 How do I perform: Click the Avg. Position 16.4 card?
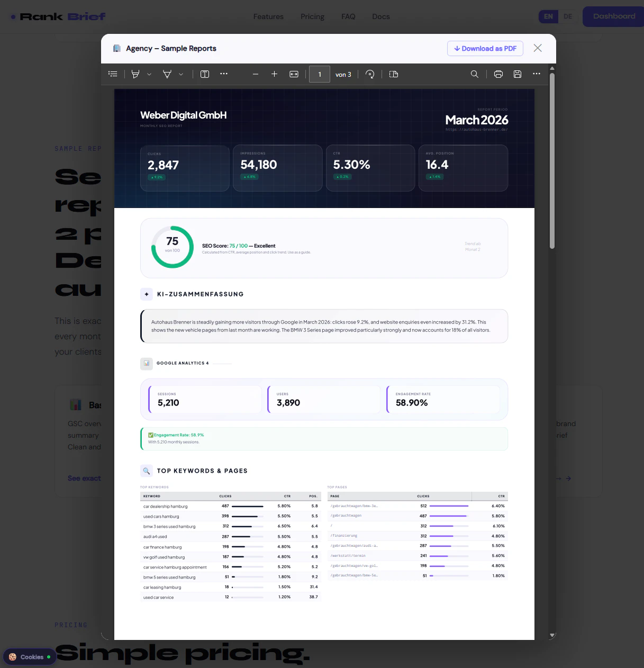[463, 168]
